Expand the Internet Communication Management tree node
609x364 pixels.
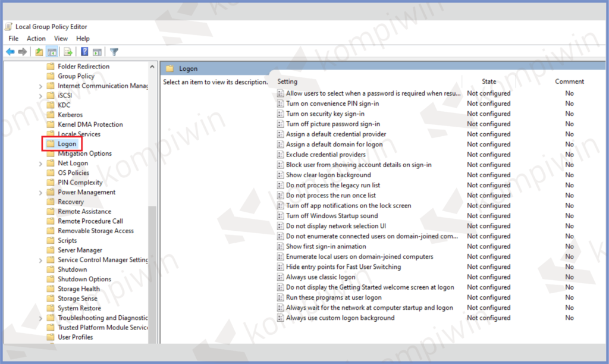[40, 86]
